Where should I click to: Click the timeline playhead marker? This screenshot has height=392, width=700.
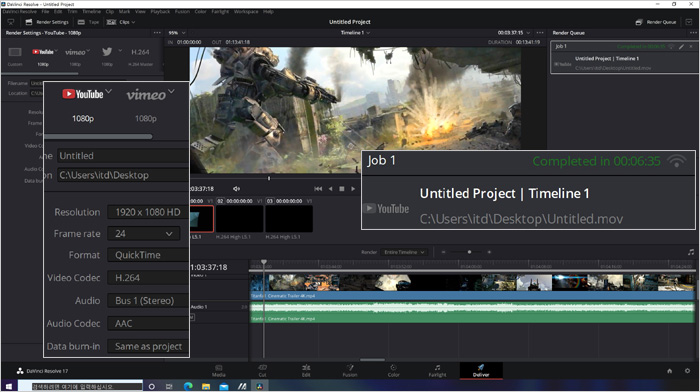[264, 262]
